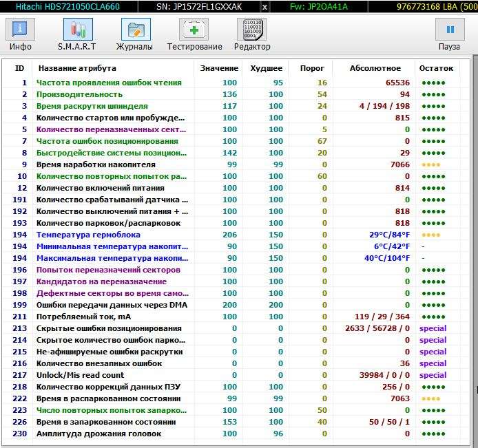Click yellow health dots for attribute 9
Image resolution: width=478 pixels, height=448 pixels.
click(431, 164)
